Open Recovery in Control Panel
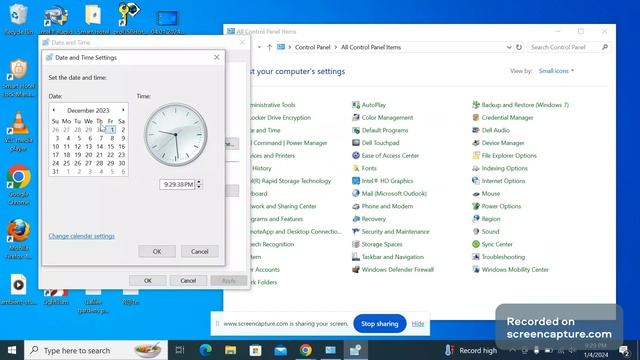This screenshot has width=640, height=360. click(369, 219)
